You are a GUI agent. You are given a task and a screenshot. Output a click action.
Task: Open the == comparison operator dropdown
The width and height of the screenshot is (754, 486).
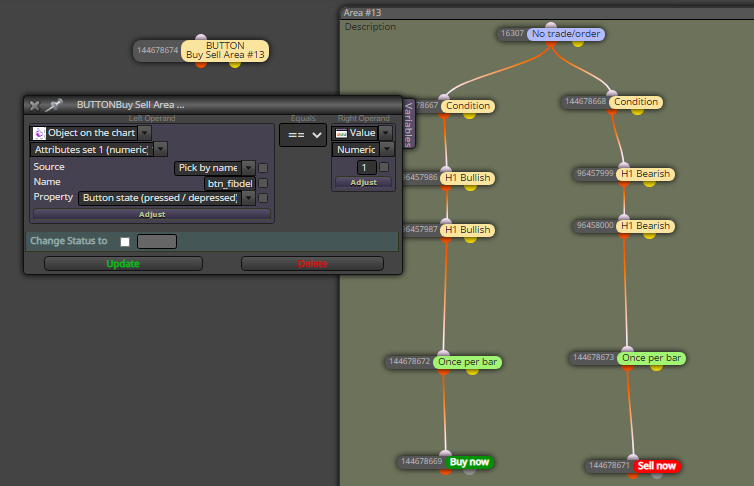[x=303, y=135]
